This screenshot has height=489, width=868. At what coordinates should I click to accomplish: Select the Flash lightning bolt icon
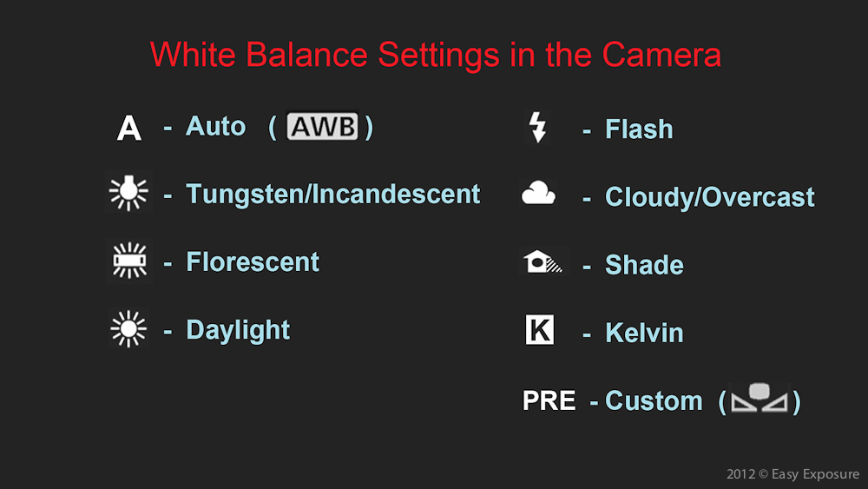537,128
